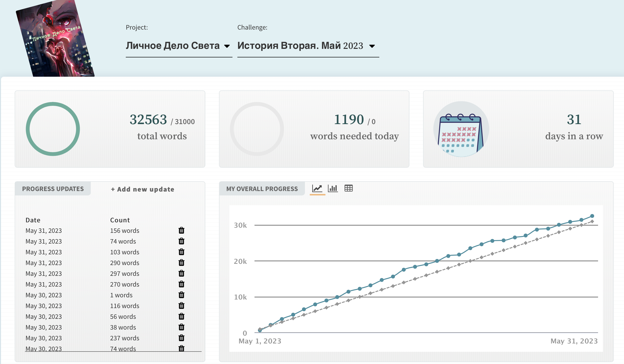Delete the 237 words update
The image size is (624, 364).
[x=182, y=338]
